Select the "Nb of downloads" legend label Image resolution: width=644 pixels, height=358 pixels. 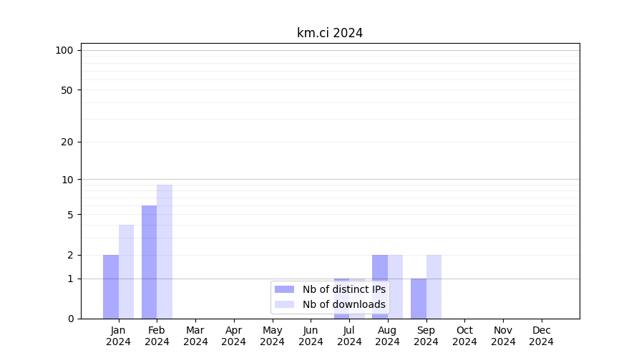click(x=343, y=304)
